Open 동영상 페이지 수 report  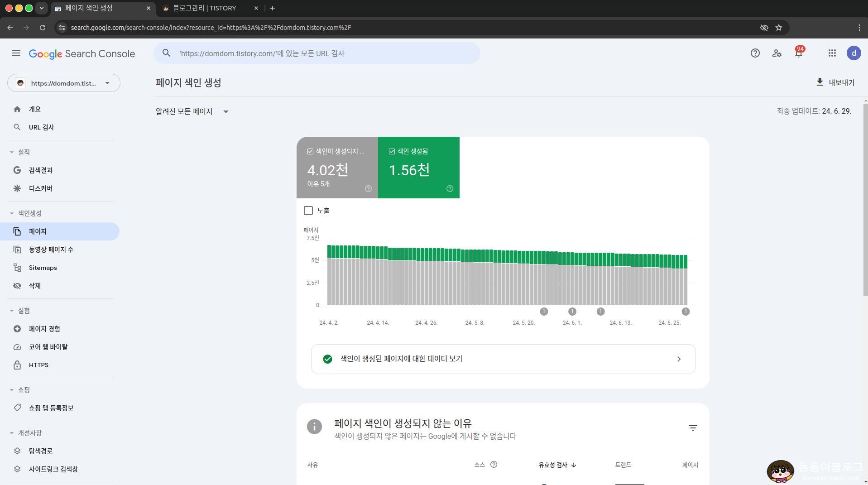(60, 250)
